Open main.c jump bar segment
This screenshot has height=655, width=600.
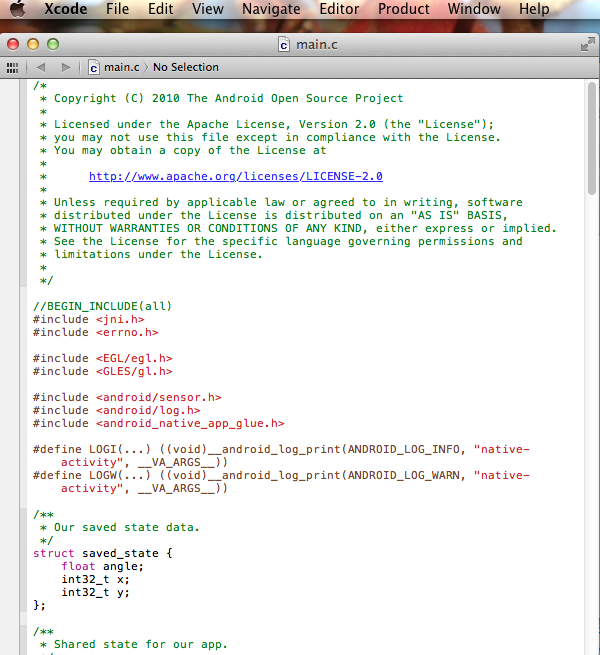pyautogui.click(x=122, y=67)
